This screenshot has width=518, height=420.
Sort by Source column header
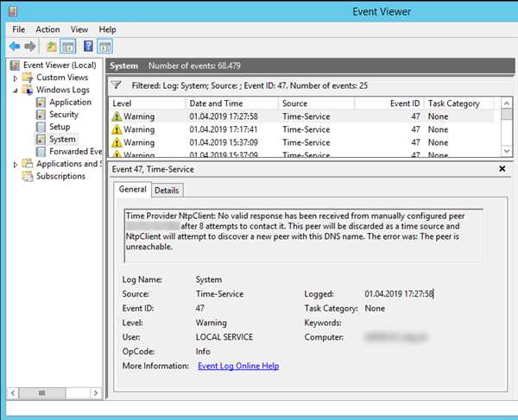point(317,103)
